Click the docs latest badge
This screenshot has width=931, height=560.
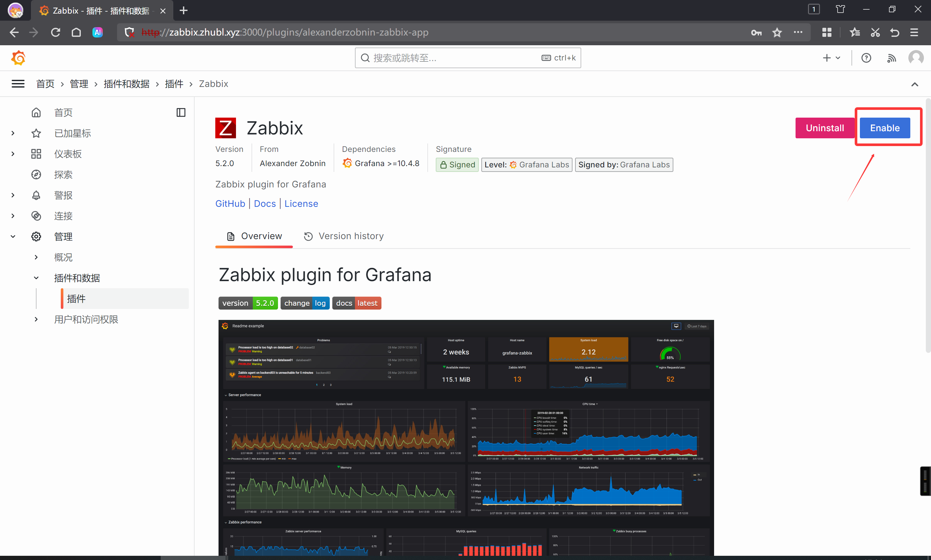coord(357,303)
